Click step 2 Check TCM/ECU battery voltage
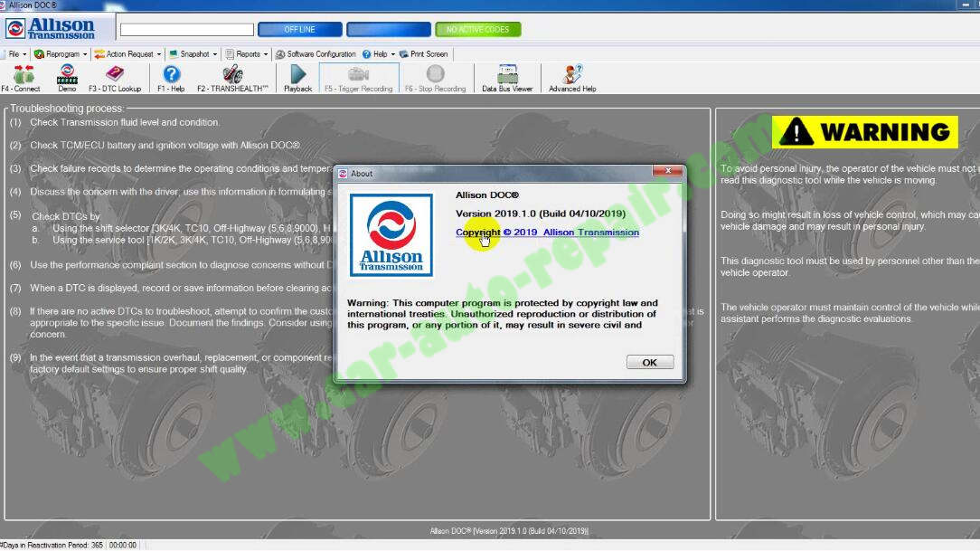 pos(165,145)
